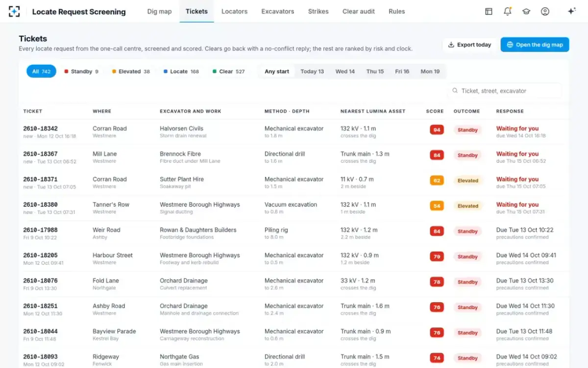The width and height of the screenshot is (588, 368).
Task: Choose the Today 13 start filter
Action: tap(312, 72)
